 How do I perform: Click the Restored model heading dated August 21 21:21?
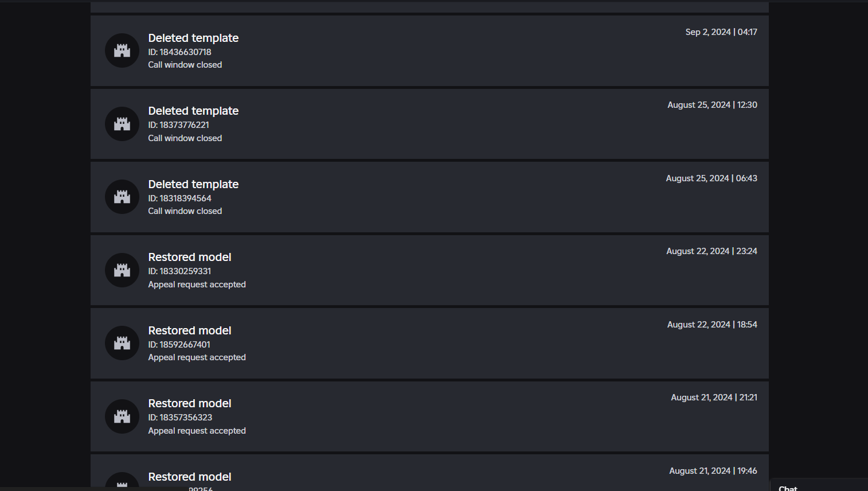(x=190, y=403)
